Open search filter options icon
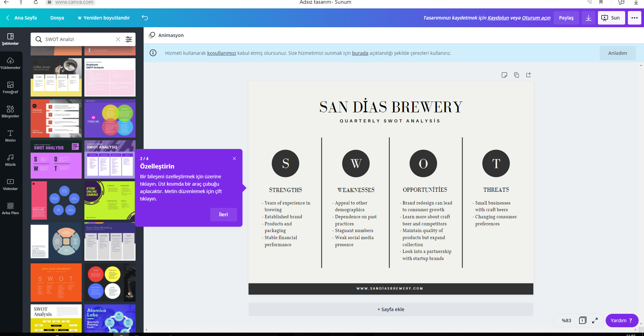644x336 pixels. click(x=129, y=39)
